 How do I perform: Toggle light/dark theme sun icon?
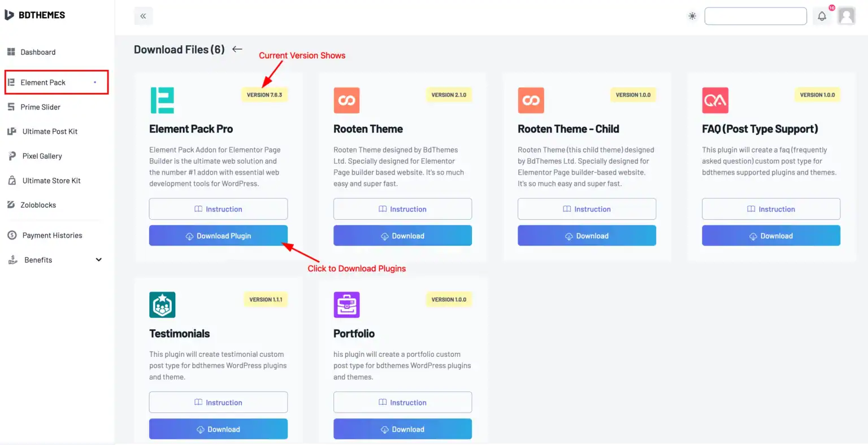point(692,16)
